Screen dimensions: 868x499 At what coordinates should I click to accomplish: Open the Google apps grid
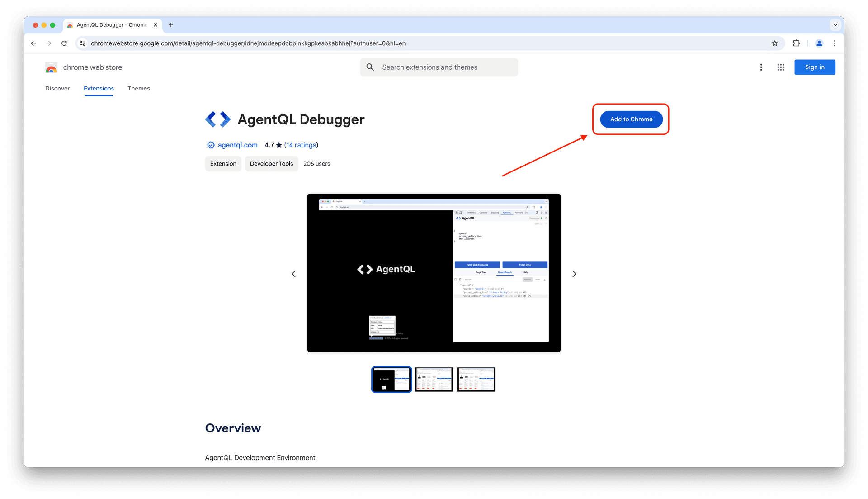pyautogui.click(x=780, y=67)
